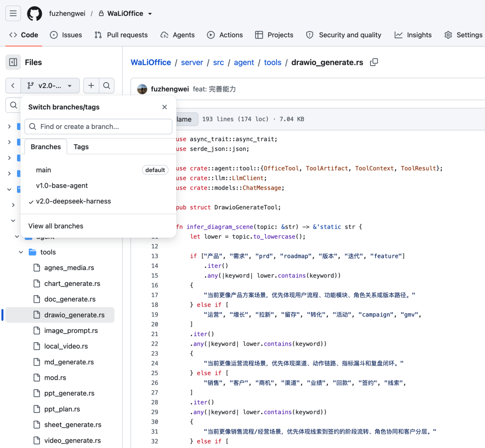Open the hamburger navigation menu

click(13, 13)
